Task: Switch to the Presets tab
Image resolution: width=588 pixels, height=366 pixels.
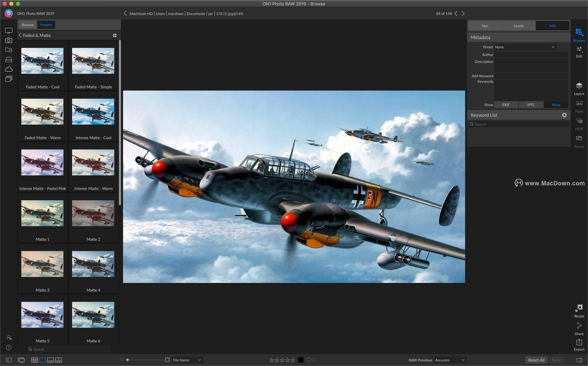Action: (x=46, y=25)
